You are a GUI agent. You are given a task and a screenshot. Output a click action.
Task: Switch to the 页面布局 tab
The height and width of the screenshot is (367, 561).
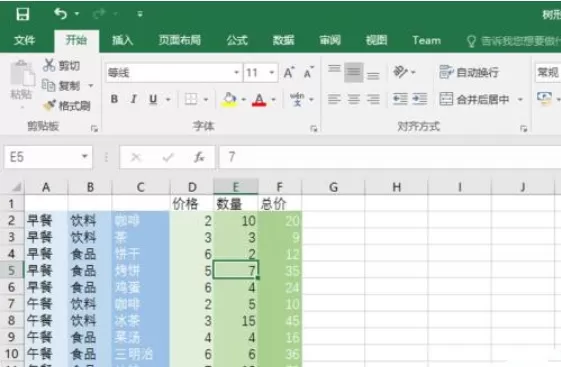tap(180, 40)
